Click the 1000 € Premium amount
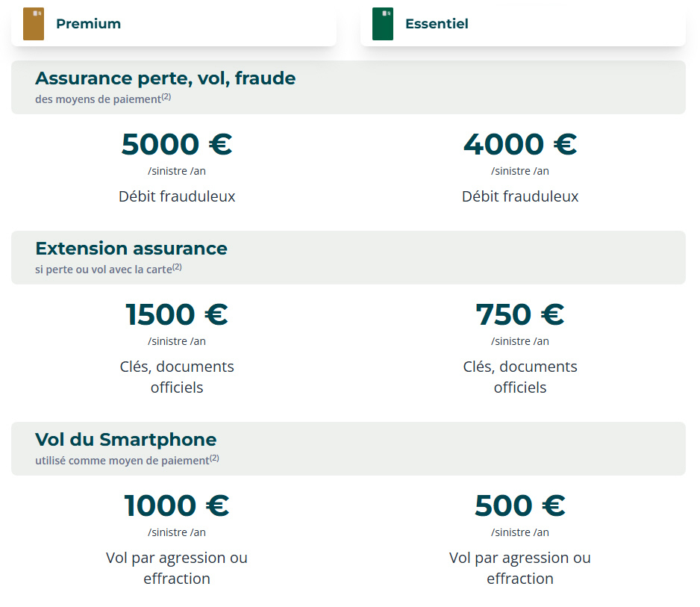 tap(177, 505)
